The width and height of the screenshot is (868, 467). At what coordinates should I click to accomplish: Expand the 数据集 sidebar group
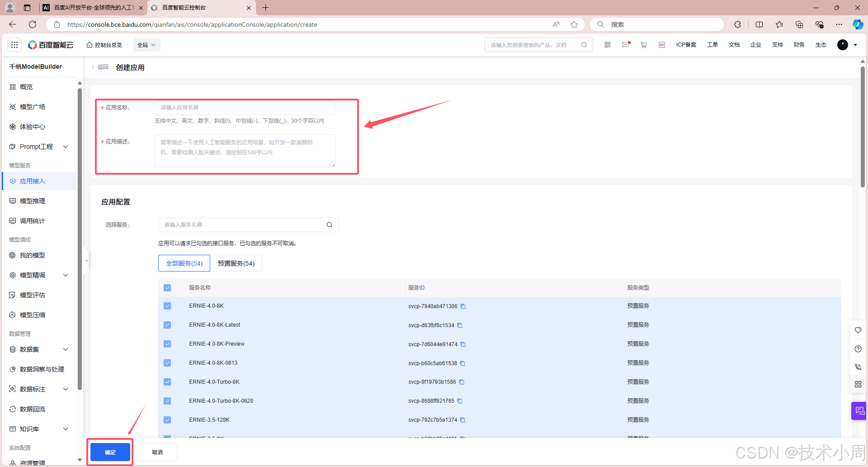point(66,349)
